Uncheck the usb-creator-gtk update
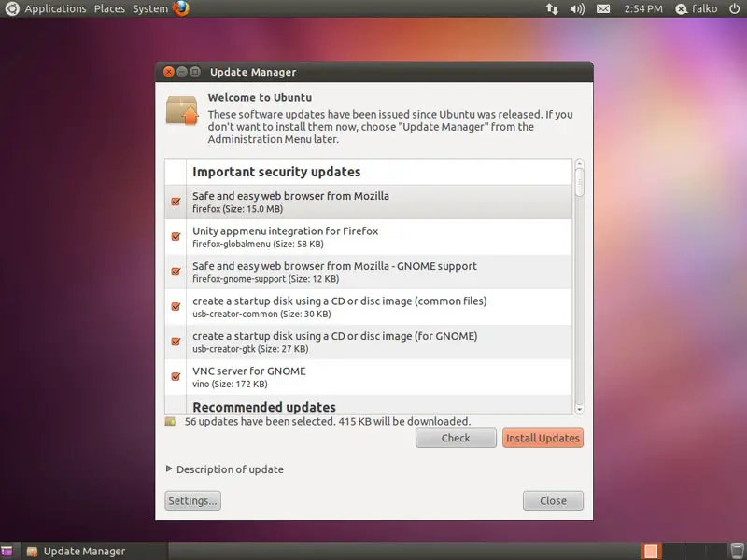The width and height of the screenshot is (747, 560). pos(176,342)
